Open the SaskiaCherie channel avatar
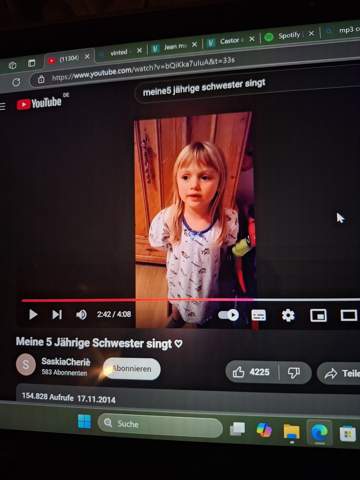360x480 pixels. click(x=26, y=364)
